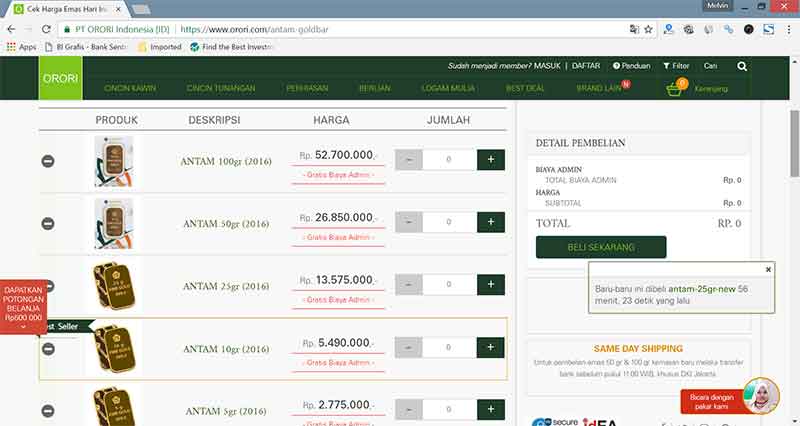
Task: Open the PERHIASAN menu
Action: (307, 88)
